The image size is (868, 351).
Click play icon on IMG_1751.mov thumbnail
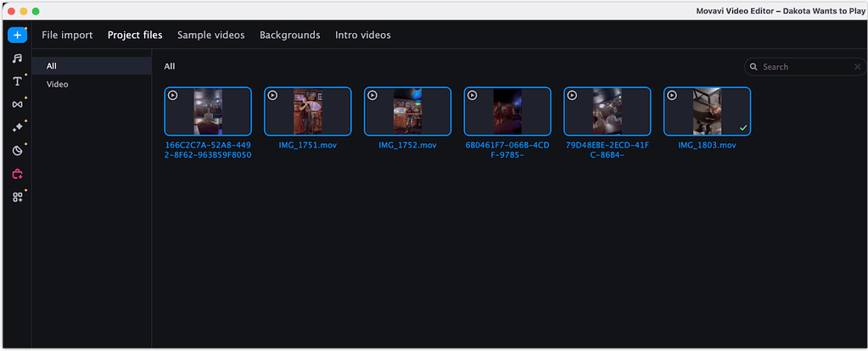(272, 96)
